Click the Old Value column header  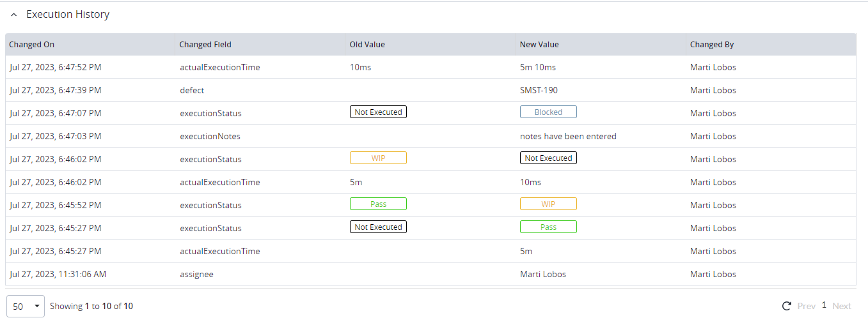click(367, 45)
